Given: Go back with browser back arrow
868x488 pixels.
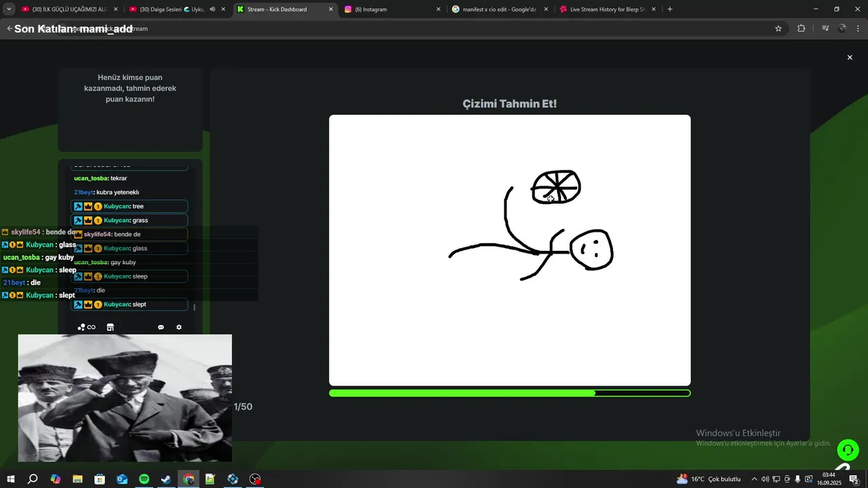Looking at the screenshot, I should point(9,28).
